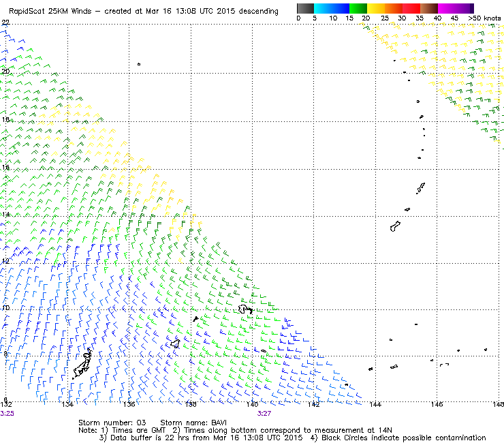504x443 pixels.
Task: Click the "measurement at 14N" note text
Action: (353, 431)
